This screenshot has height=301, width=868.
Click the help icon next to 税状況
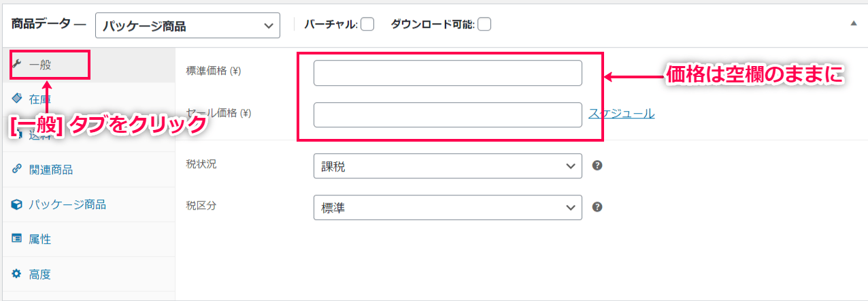(597, 165)
